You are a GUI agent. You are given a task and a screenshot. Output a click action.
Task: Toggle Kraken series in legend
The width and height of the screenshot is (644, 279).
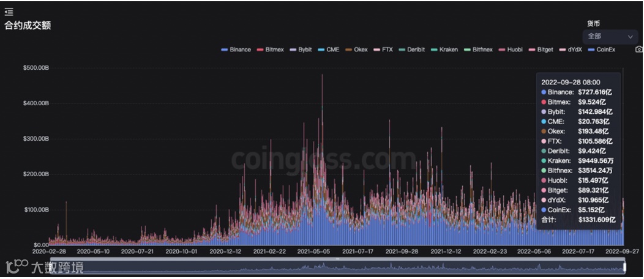[x=444, y=50]
